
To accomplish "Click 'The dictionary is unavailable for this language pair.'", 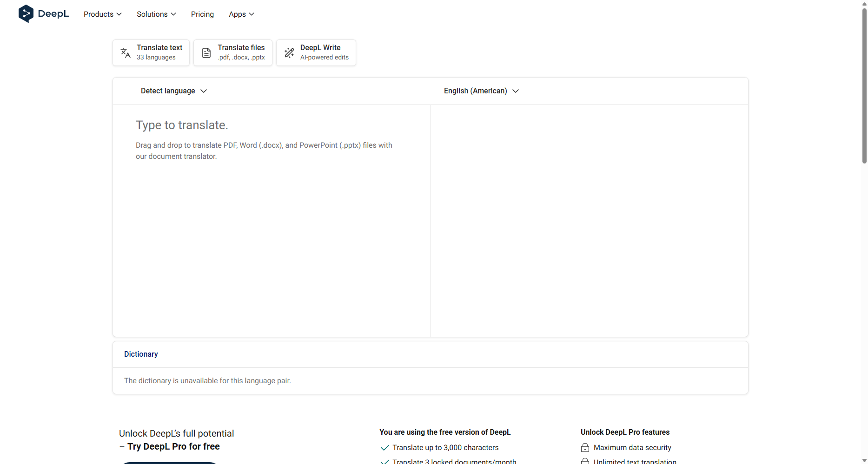I will pos(207,381).
